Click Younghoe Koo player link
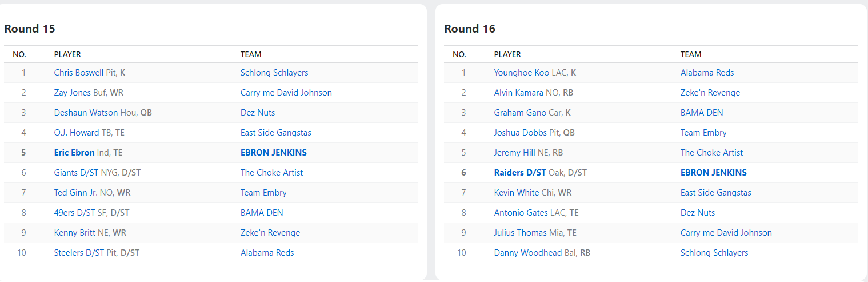This screenshot has width=868, height=282. [x=521, y=73]
